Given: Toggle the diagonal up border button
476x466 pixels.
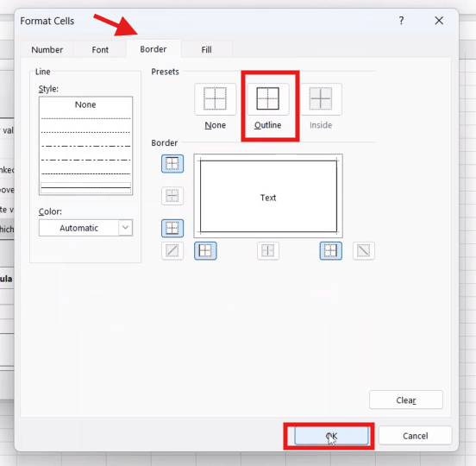Looking at the screenshot, I should 172,251.
